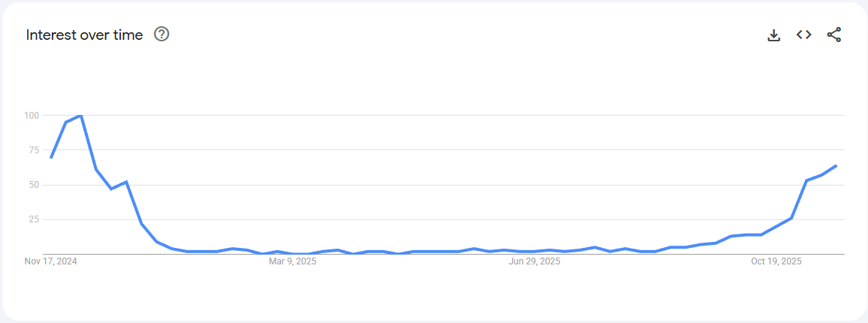Click the trend line's peak at 100
This screenshot has height=323, width=868.
pyautogui.click(x=80, y=116)
